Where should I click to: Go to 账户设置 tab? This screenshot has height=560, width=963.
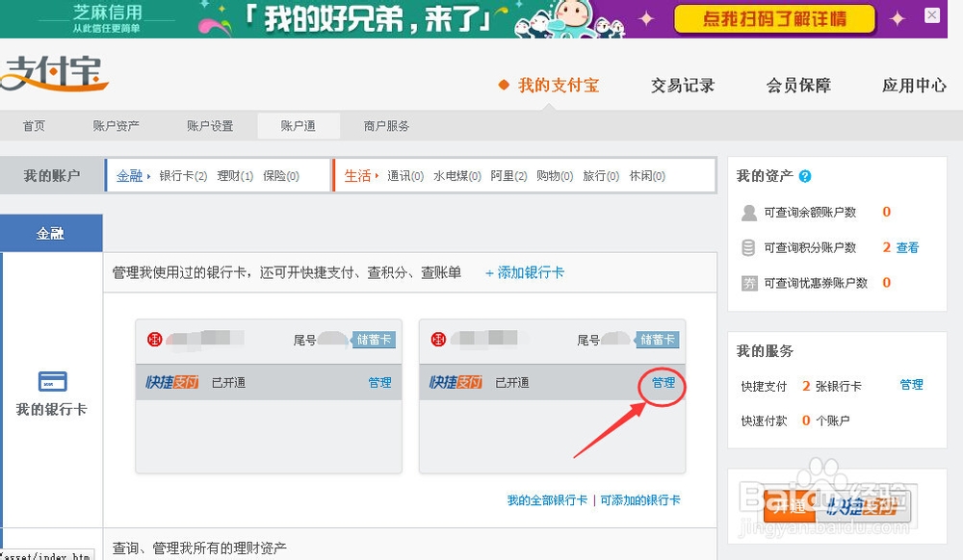click(210, 126)
